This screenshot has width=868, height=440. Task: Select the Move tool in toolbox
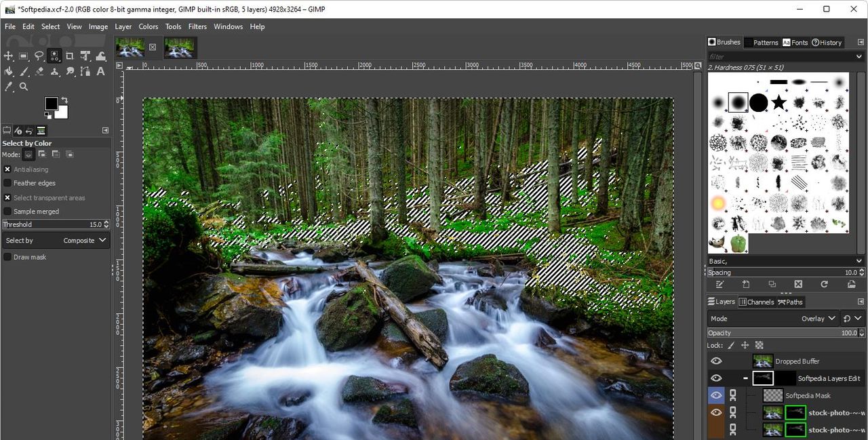tap(9, 56)
